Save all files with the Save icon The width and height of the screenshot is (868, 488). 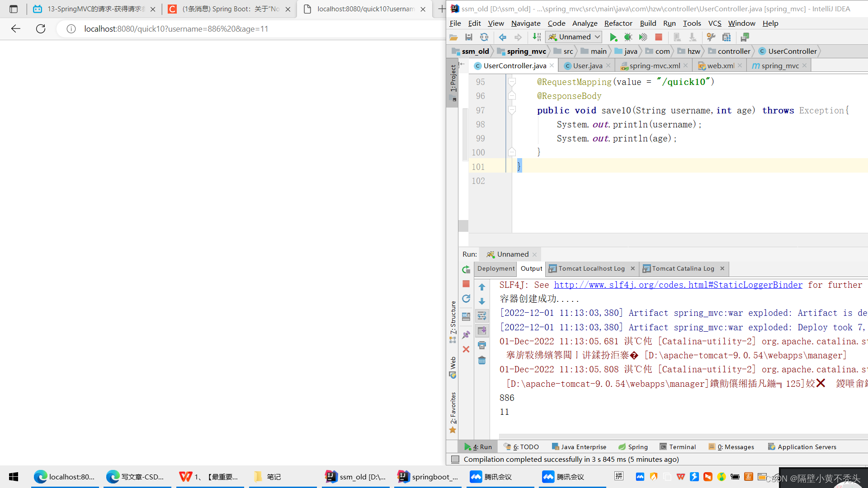coord(469,37)
